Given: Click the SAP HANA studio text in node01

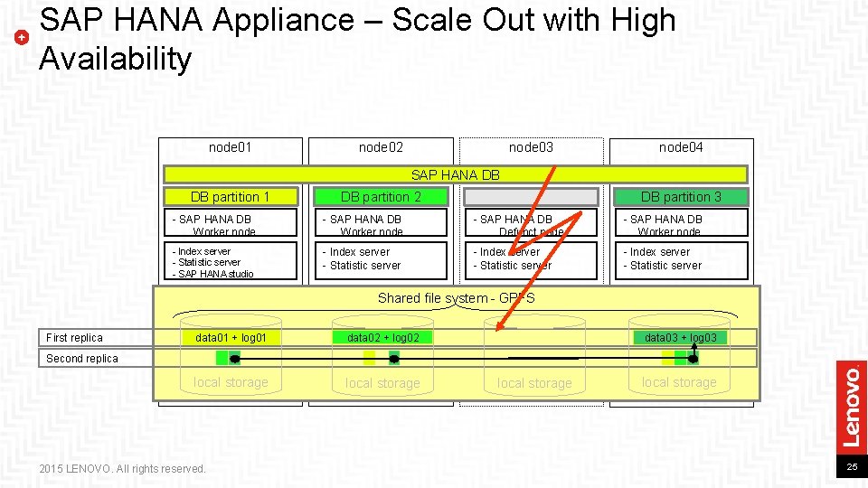Looking at the screenshot, I should coord(216,273).
